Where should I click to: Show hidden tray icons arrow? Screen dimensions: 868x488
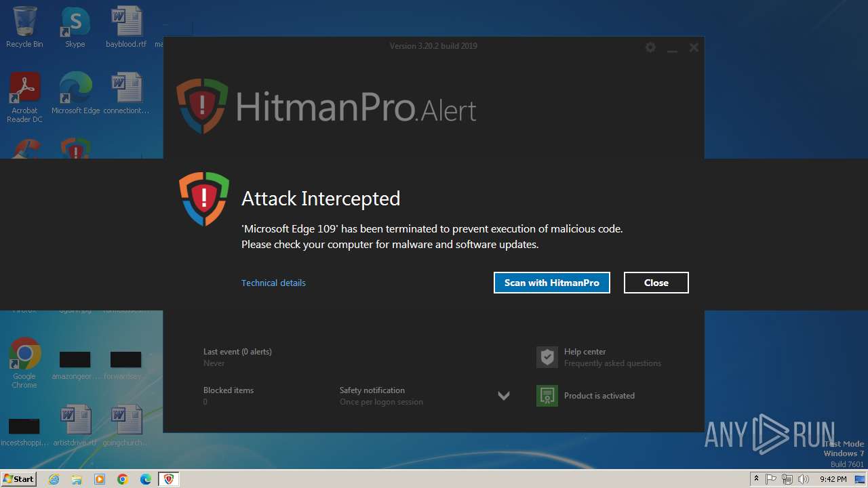[x=756, y=479]
